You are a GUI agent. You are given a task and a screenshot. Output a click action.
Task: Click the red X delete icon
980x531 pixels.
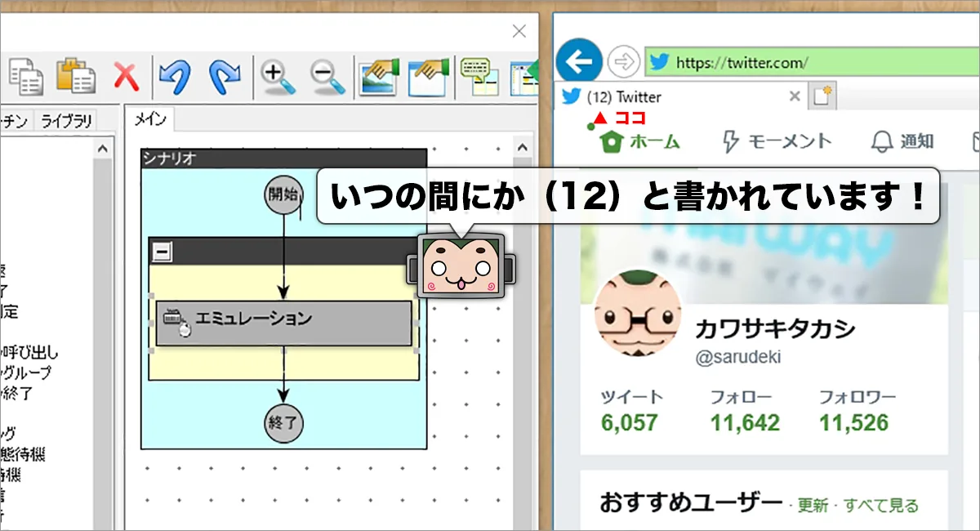click(126, 77)
